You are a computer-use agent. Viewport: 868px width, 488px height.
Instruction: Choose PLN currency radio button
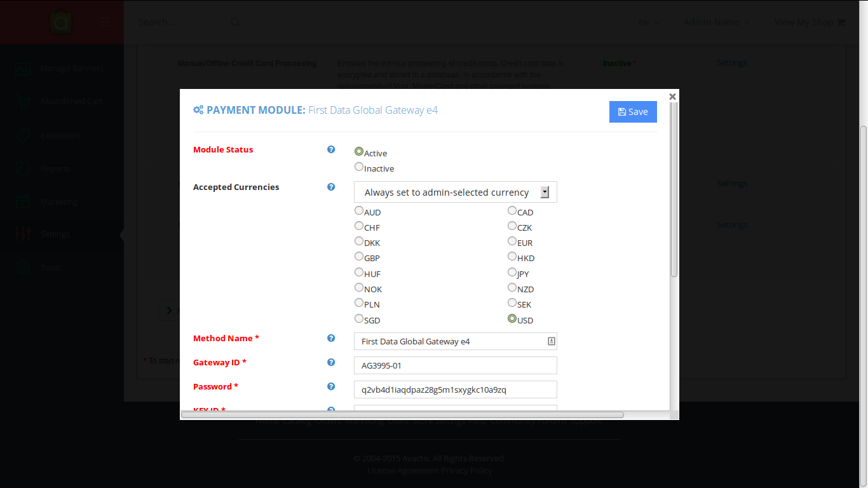click(359, 302)
